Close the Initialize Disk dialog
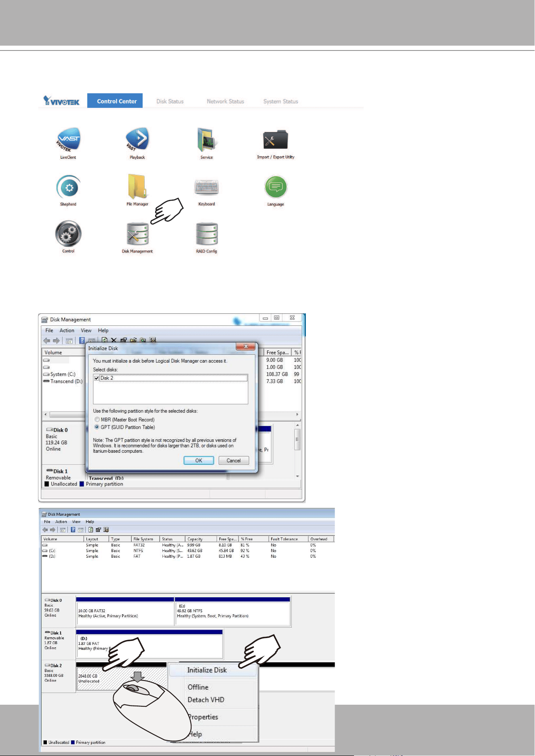 tap(245, 347)
